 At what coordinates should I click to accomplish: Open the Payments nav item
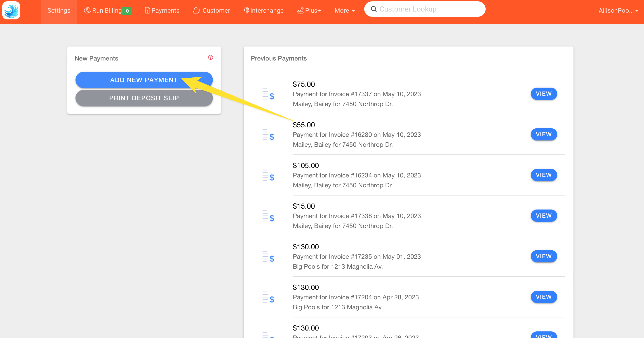(162, 10)
